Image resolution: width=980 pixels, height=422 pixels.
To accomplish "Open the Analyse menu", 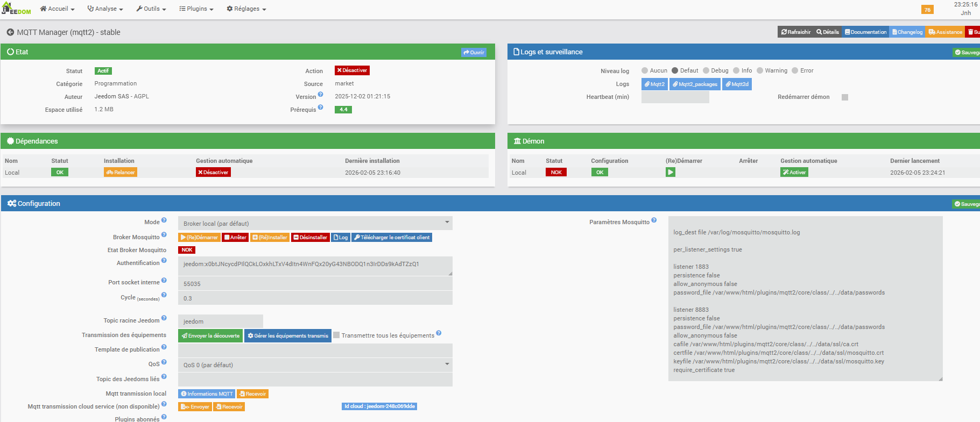I will 105,9.
